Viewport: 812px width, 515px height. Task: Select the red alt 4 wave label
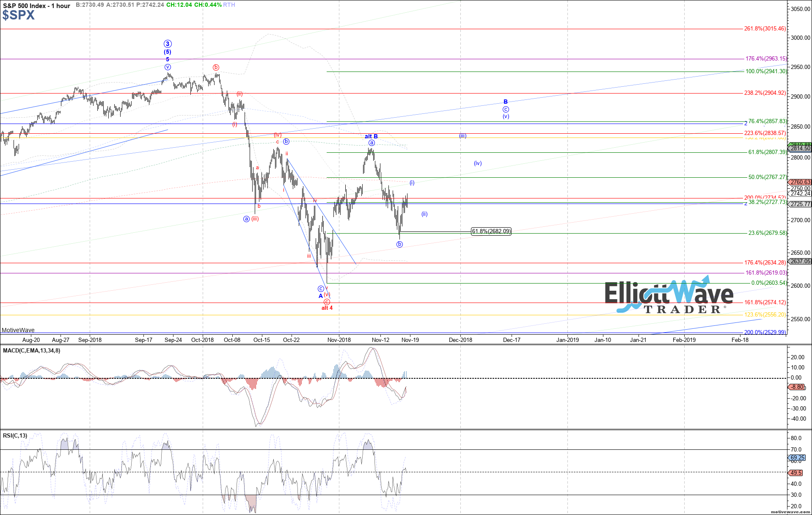coord(327,308)
